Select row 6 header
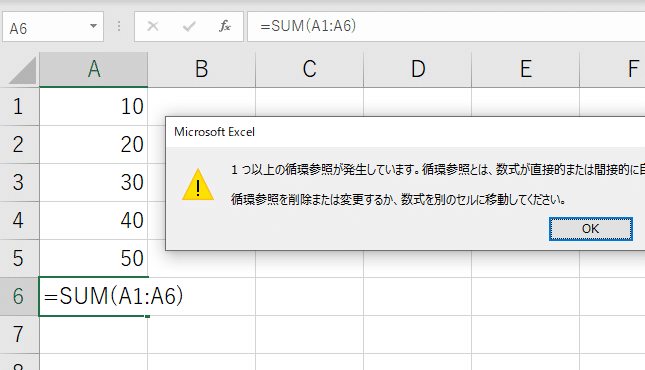Viewport: 645px width, 370px height. coord(19,296)
